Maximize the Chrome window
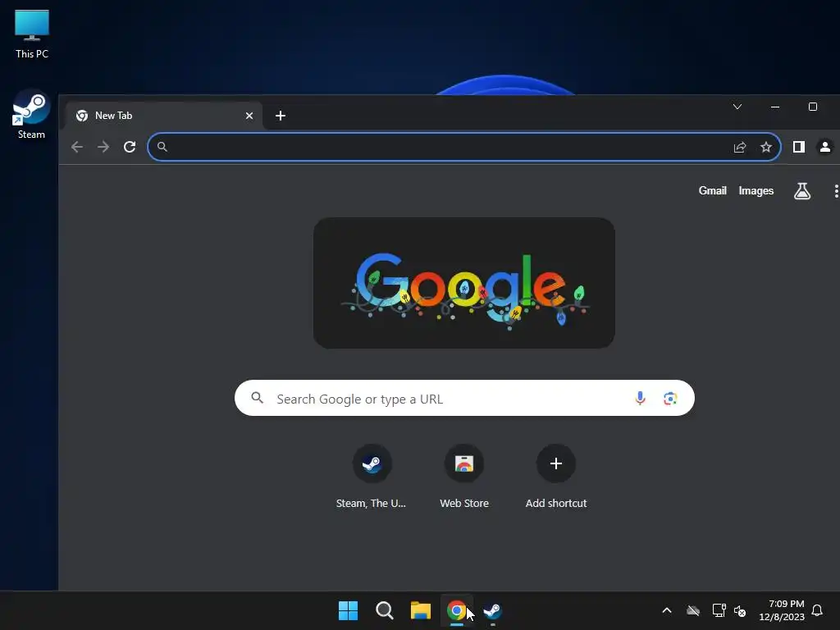 [813, 107]
